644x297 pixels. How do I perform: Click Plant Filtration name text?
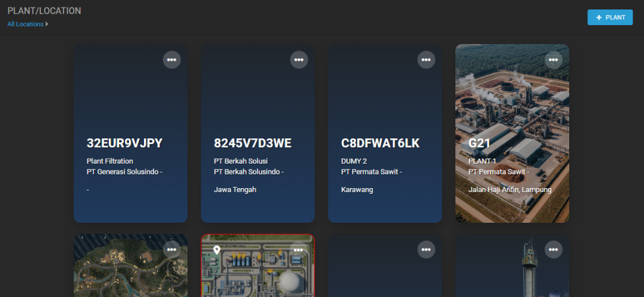coord(110,161)
